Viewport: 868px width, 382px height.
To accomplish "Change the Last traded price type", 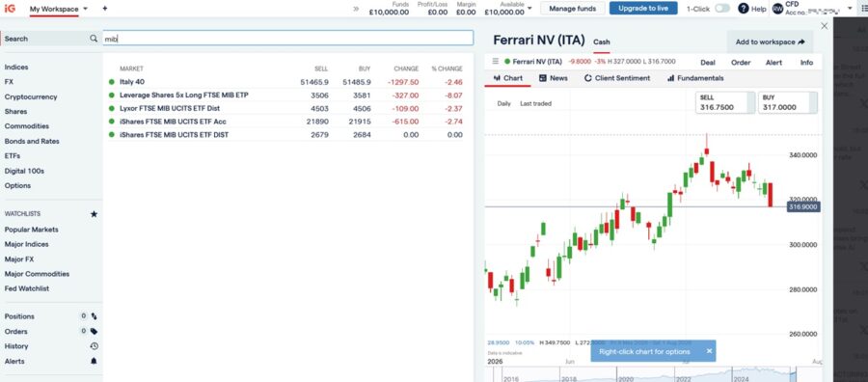I will coord(535,103).
